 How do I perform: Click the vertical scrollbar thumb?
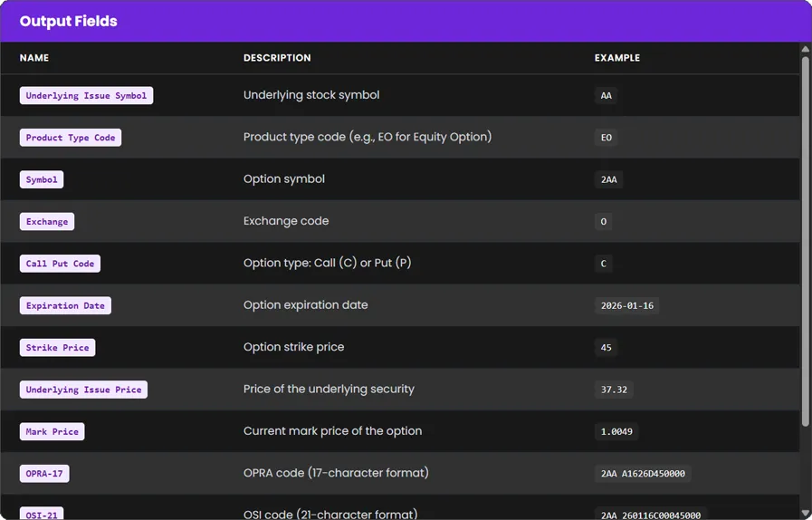point(806,241)
